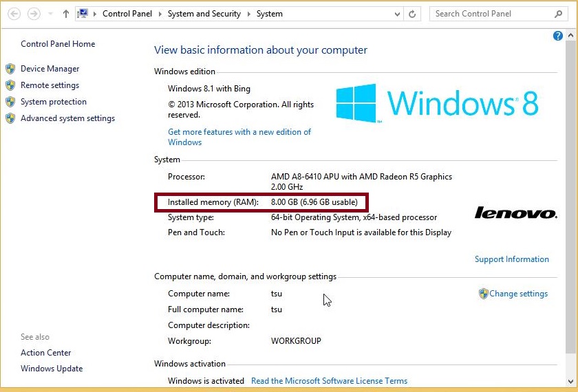Click the Back navigation arrow
The image size is (578, 392).
(14, 14)
